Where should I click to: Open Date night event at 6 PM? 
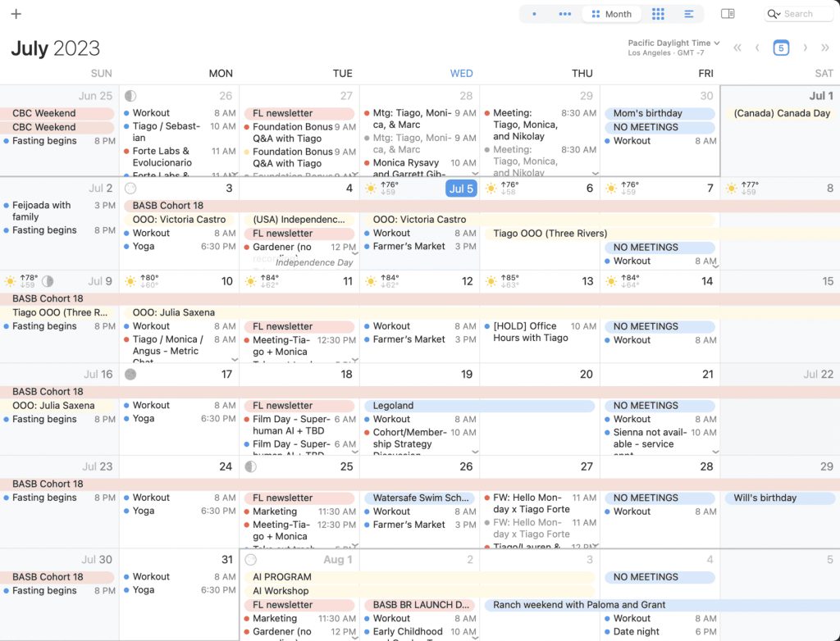point(660,632)
